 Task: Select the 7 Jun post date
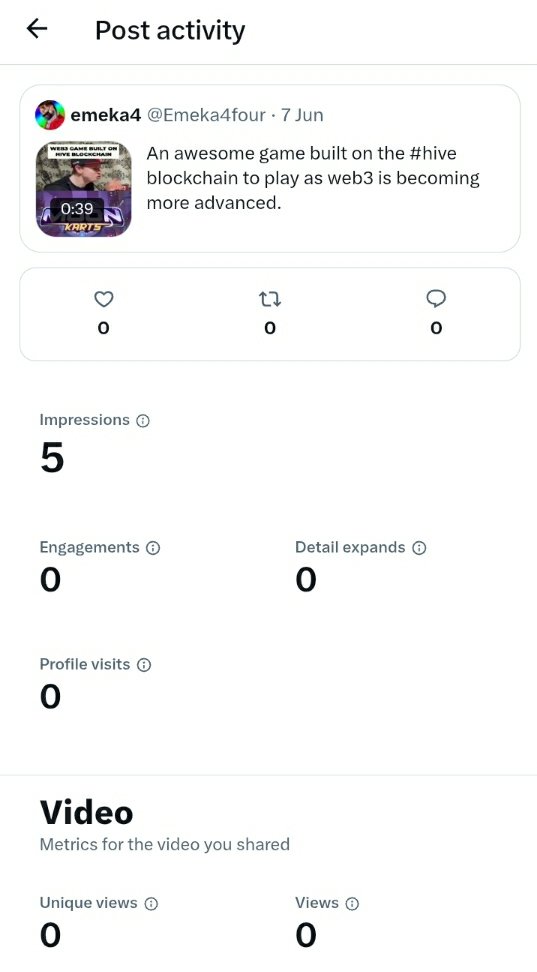coord(302,115)
